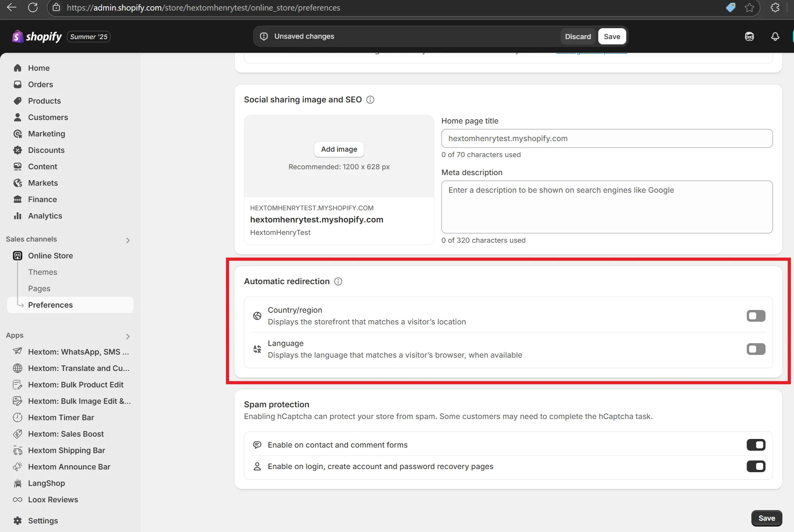Click the site info lock icon
This screenshot has height=532, width=794.
56,7
